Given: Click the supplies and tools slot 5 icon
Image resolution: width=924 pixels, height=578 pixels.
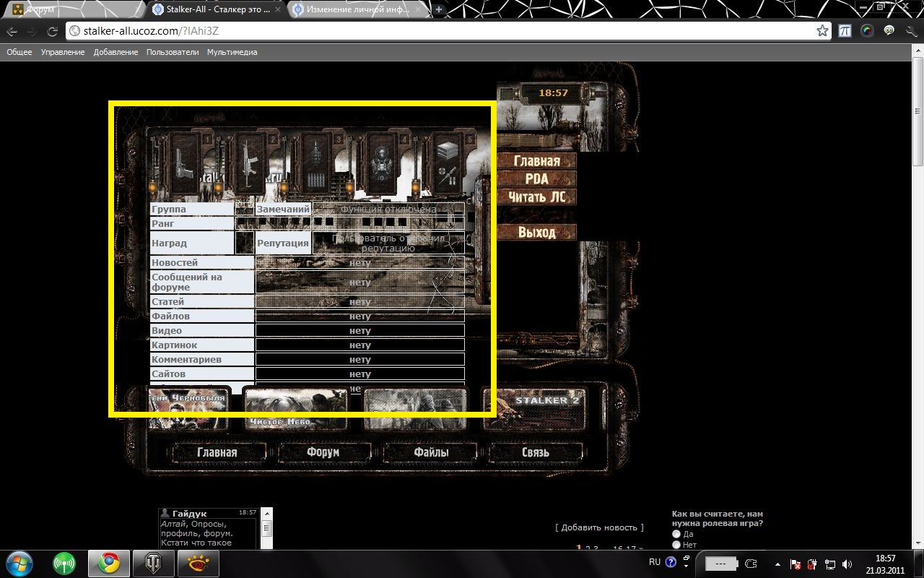Looking at the screenshot, I should [449, 162].
